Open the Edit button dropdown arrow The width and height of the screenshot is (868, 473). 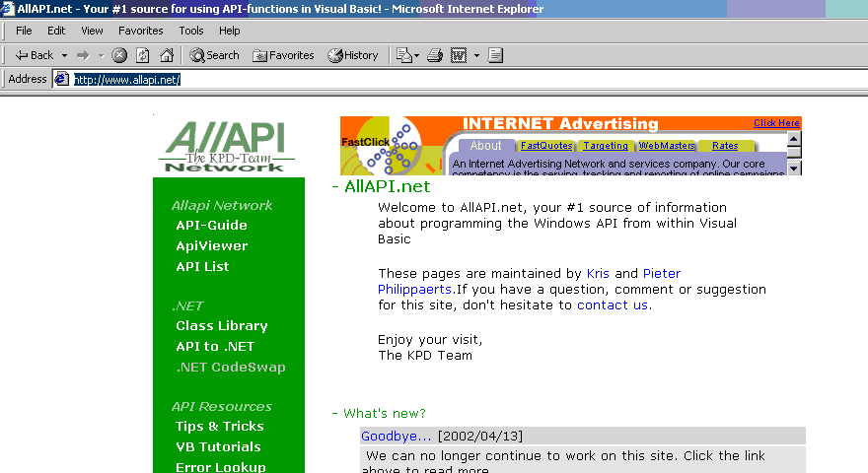click(476, 55)
